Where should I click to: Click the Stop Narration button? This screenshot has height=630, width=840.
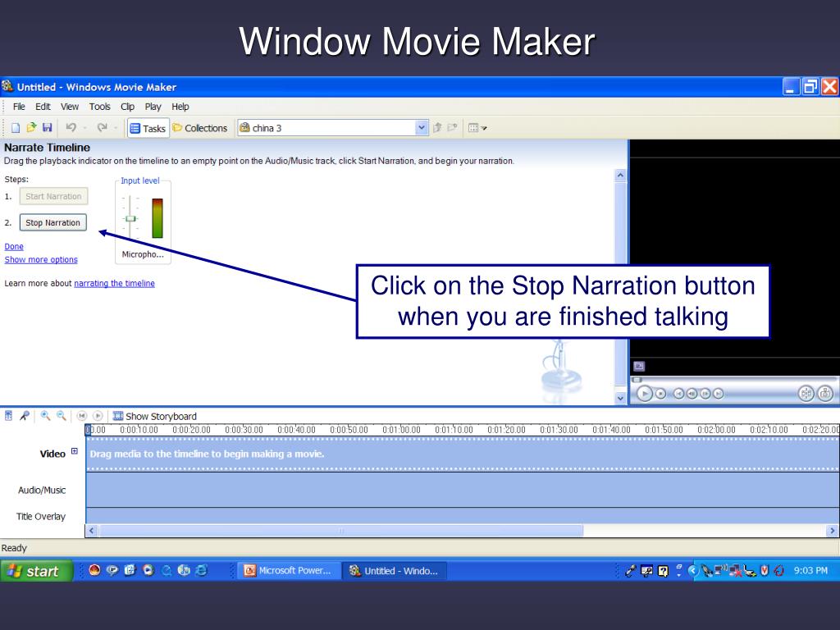pos(53,222)
